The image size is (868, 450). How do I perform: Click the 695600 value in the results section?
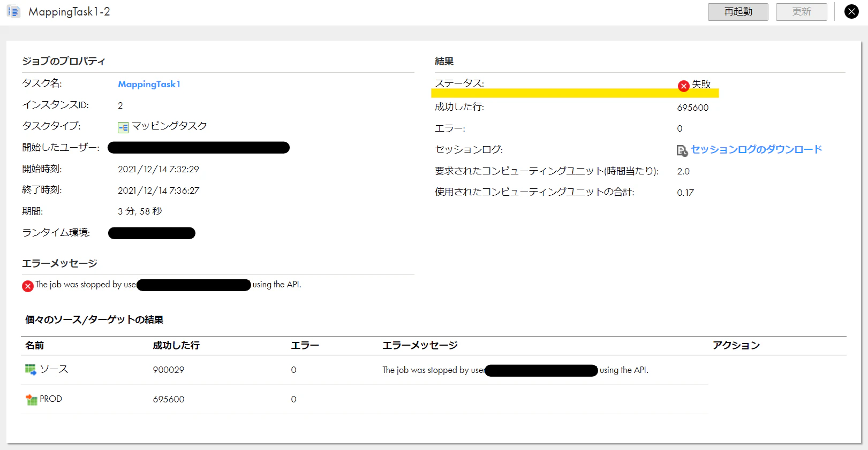[x=693, y=108]
